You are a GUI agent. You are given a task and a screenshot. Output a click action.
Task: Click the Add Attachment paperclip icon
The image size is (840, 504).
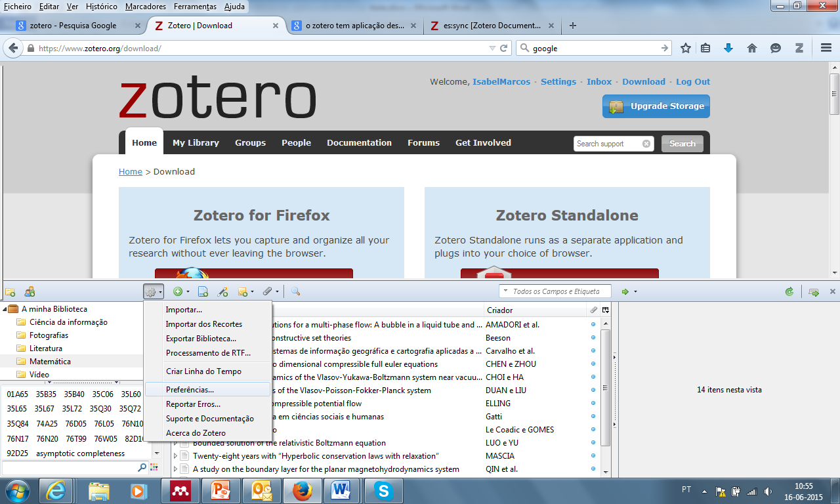267,291
